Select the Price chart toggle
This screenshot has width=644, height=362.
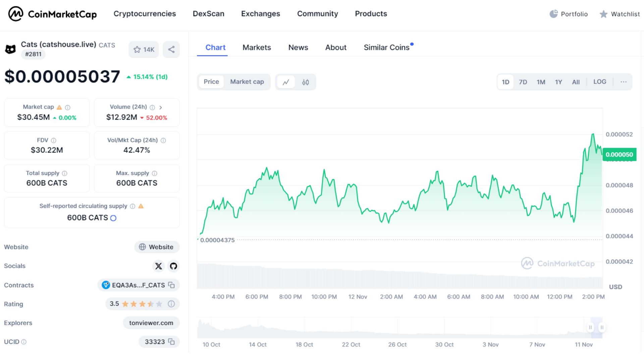tap(211, 82)
